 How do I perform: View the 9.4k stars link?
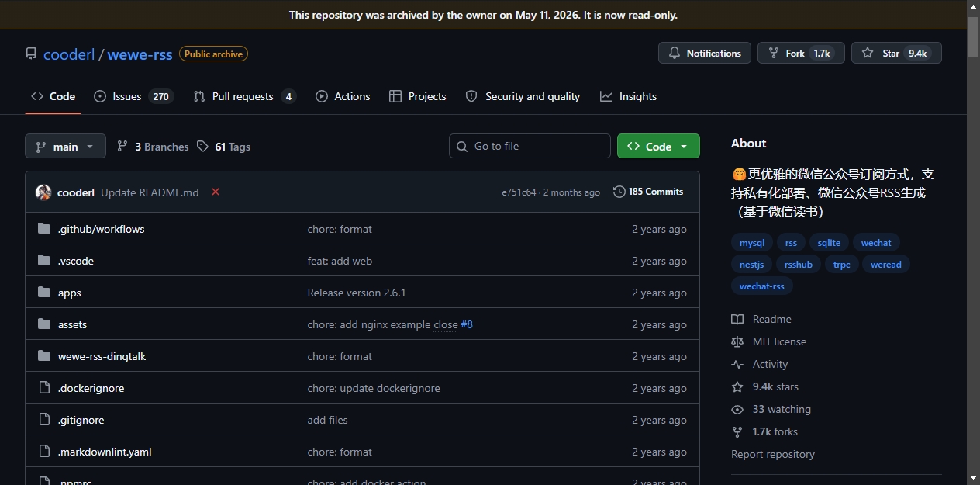click(x=765, y=386)
